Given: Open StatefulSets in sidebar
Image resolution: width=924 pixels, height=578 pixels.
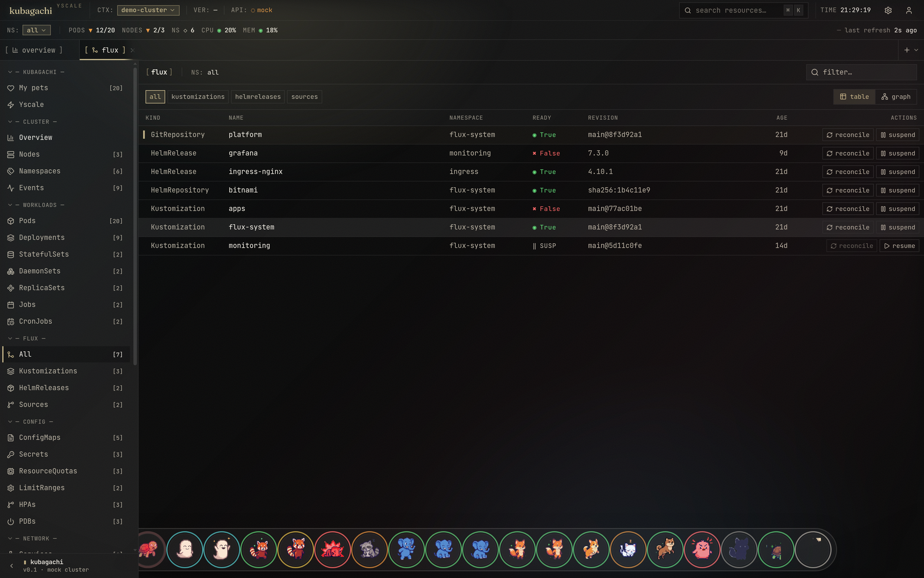Looking at the screenshot, I should point(66,254).
